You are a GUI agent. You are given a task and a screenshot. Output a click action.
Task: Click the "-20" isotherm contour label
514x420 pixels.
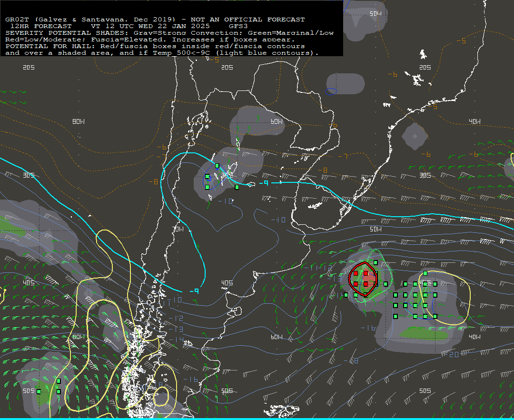452,354
